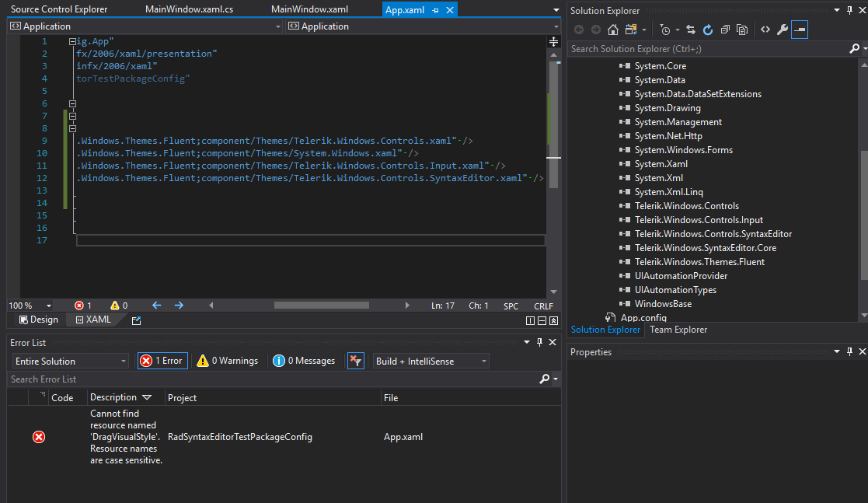Click the Collapse All icon in Solution Explorer
This screenshot has height=503, width=868.
coord(725,30)
